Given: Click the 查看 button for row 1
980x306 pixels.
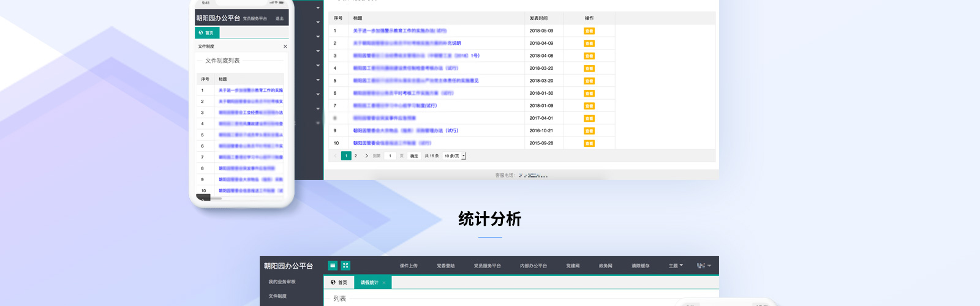Looking at the screenshot, I should pos(589,31).
